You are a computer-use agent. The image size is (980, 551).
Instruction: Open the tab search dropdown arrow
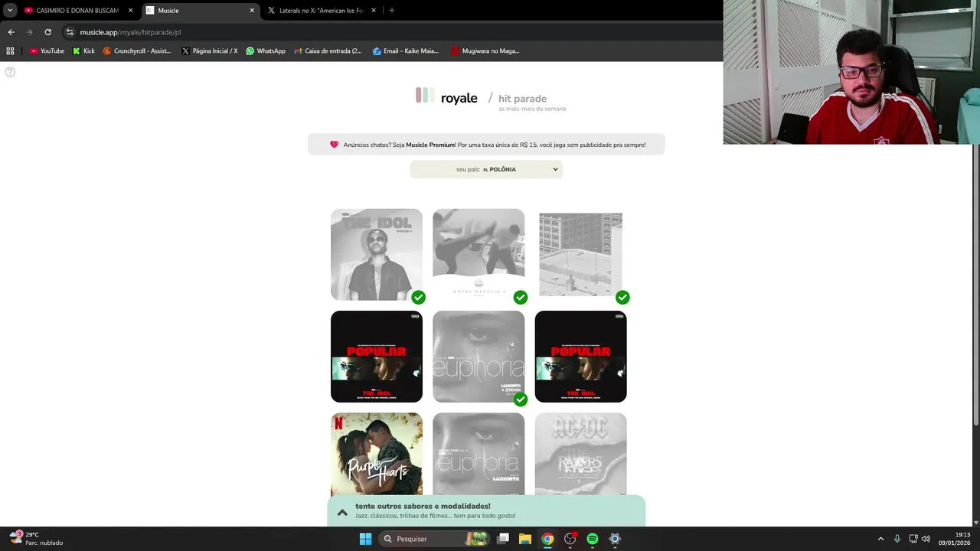pyautogui.click(x=10, y=11)
